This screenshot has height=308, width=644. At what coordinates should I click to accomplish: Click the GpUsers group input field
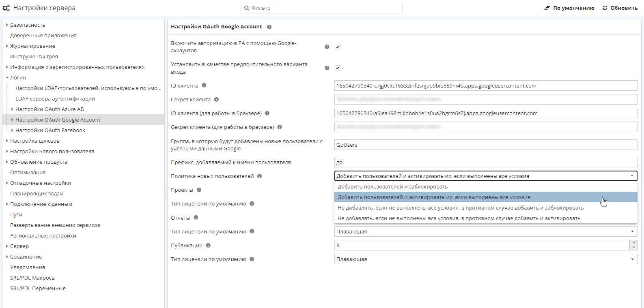[486, 145]
